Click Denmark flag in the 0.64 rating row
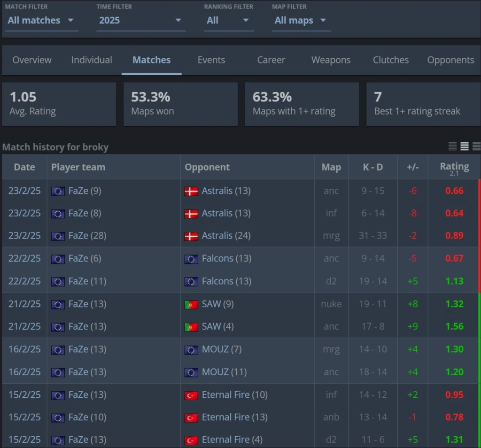Screen dimensions: 481x448 point(191,214)
